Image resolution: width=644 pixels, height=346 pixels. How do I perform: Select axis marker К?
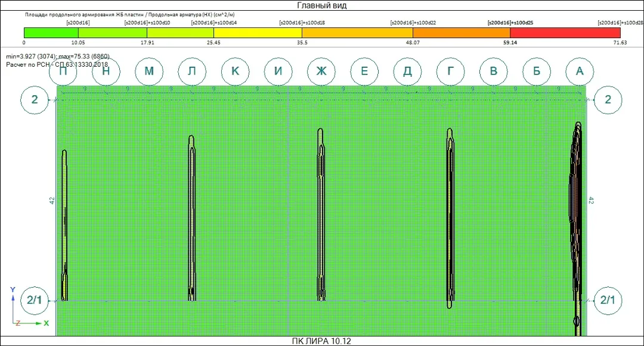point(236,71)
